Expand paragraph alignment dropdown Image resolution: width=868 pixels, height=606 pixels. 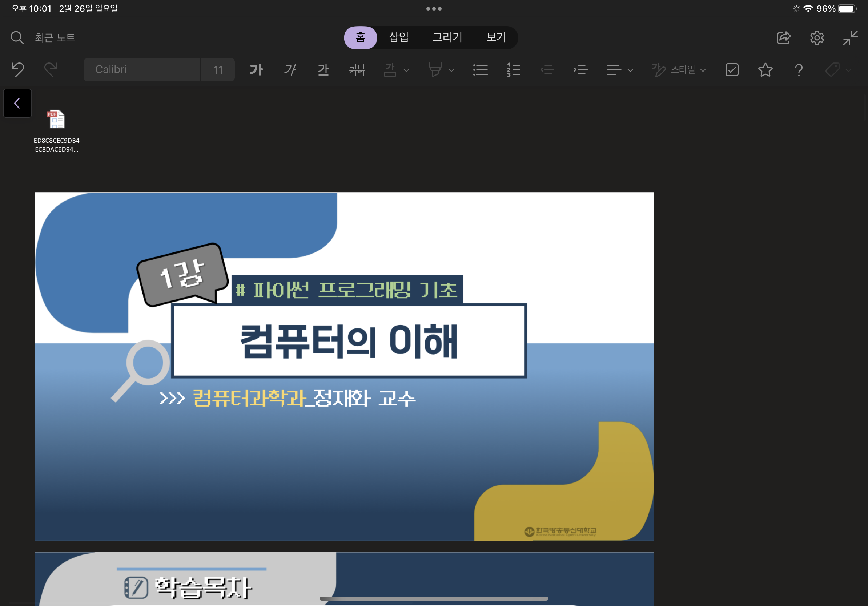pos(630,70)
